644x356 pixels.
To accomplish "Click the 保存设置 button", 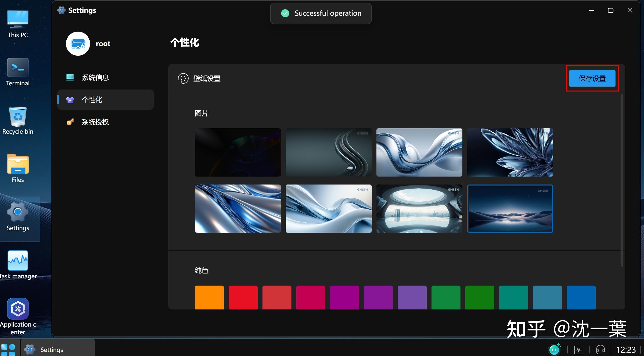I will click(x=592, y=78).
